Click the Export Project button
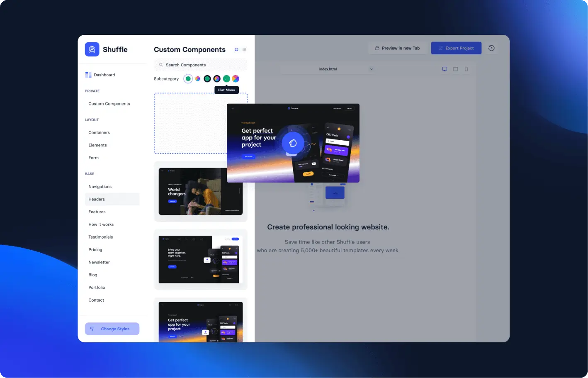Screen dimensions: 588x378 [456, 48]
